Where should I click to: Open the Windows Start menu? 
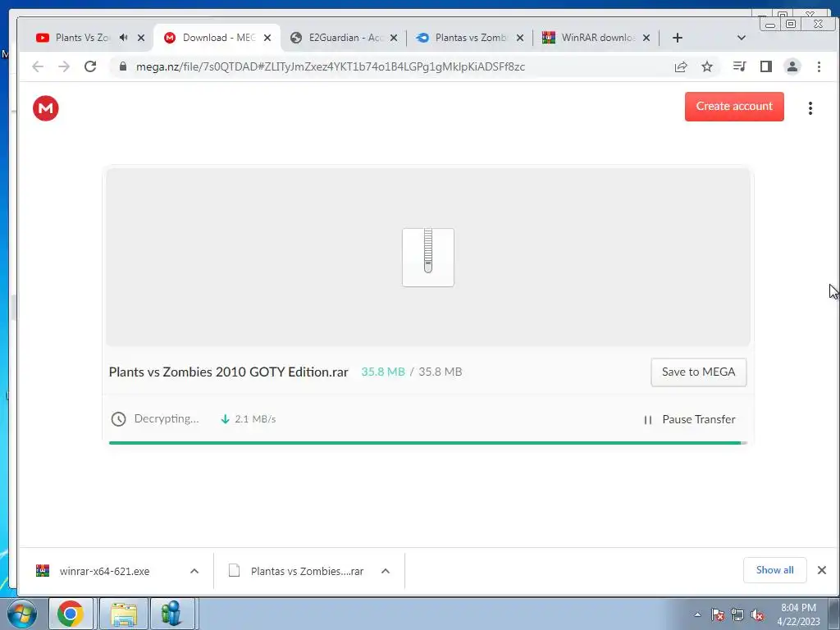(x=22, y=614)
